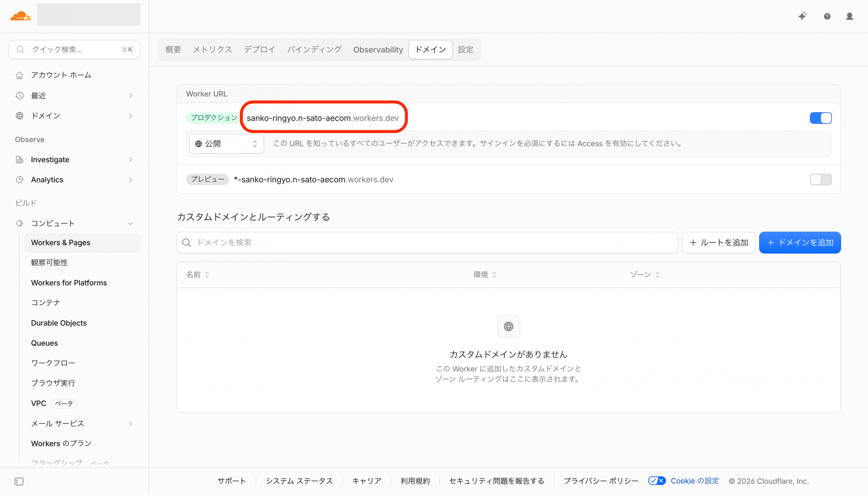Open the プライバシー ポリシー link
Image resolution: width=868 pixels, height=495 pixels.
coord(601,481)
